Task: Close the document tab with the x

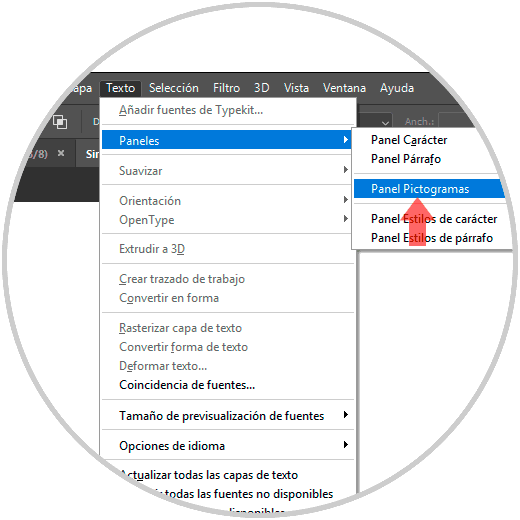Action: pyautogui.click(x=61, y=153)
